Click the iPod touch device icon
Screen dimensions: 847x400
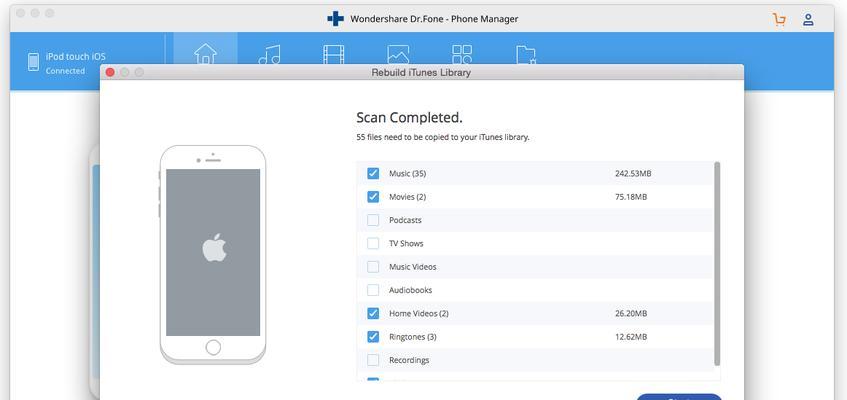(33, 62)
